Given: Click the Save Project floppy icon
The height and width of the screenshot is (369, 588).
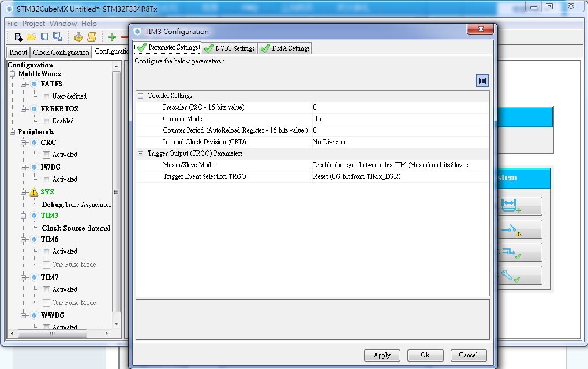Looking at the screenshot, I should pyautogui.click(x=44, y=37).
